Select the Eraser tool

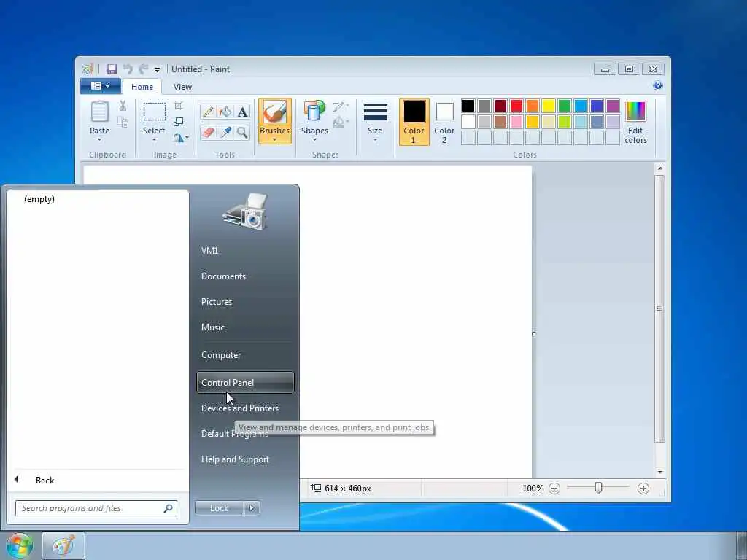(208, 132)
